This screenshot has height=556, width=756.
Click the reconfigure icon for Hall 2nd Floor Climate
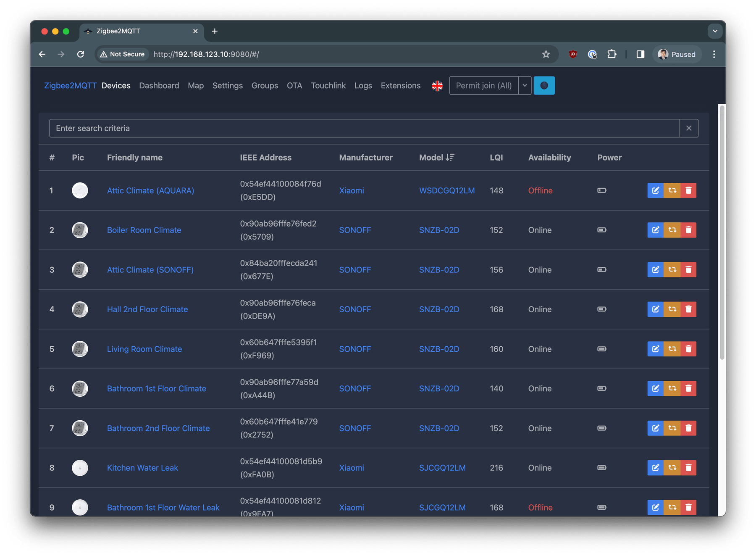pos(672,309)
